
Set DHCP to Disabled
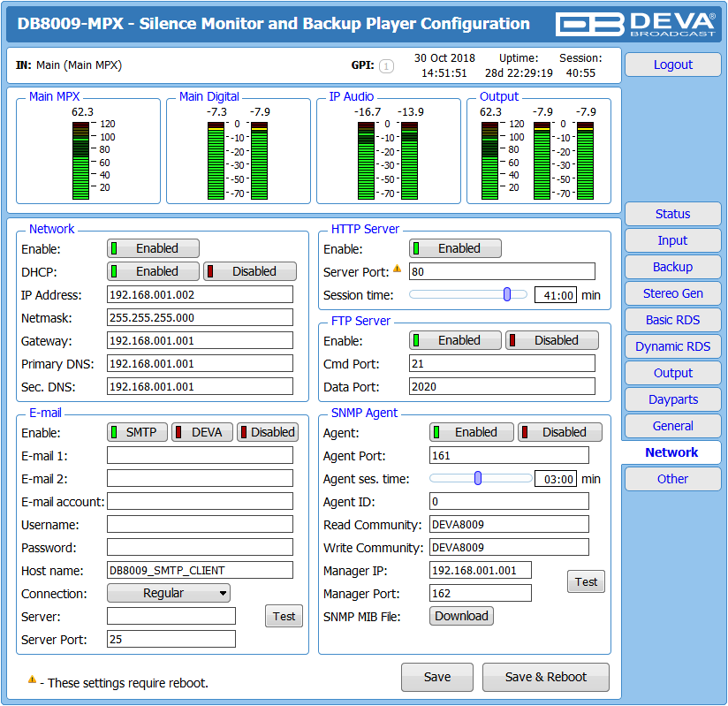tap(250, 271)
